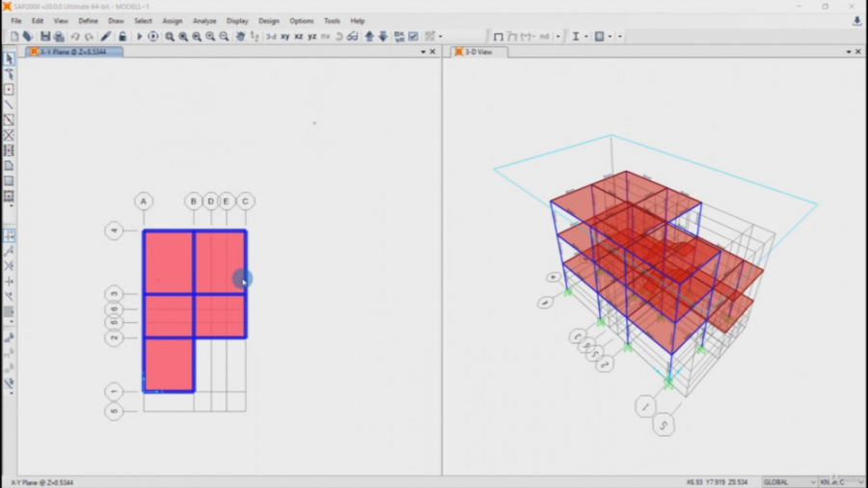The width and height of the screenshot is (868, 488).
Task: Open the File menu
Action: 16,21
